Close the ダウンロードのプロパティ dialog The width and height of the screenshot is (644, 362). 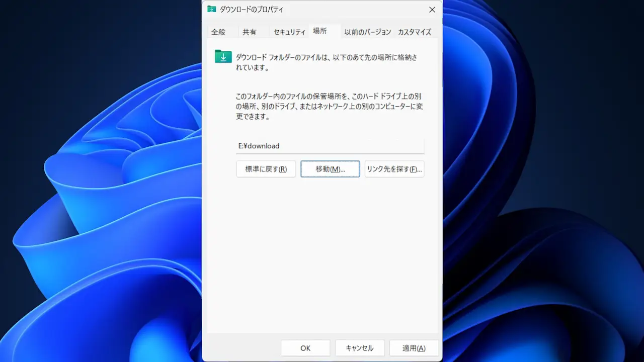click(432, 10)
